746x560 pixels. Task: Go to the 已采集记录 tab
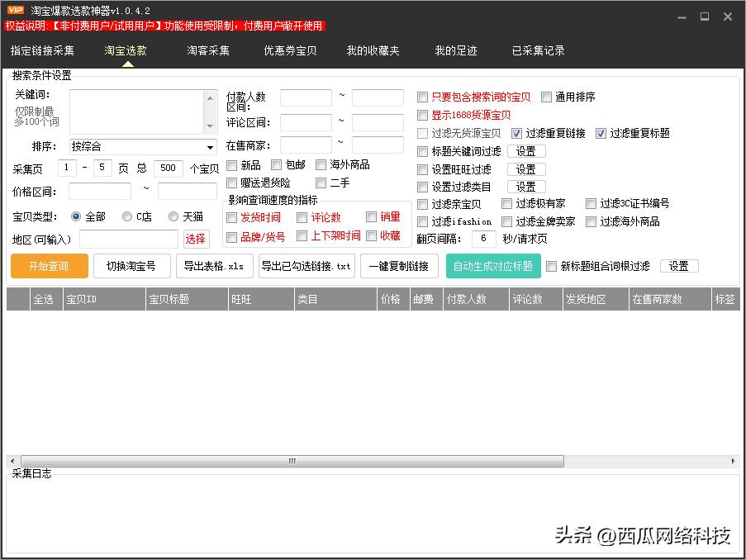click(538, 50)
